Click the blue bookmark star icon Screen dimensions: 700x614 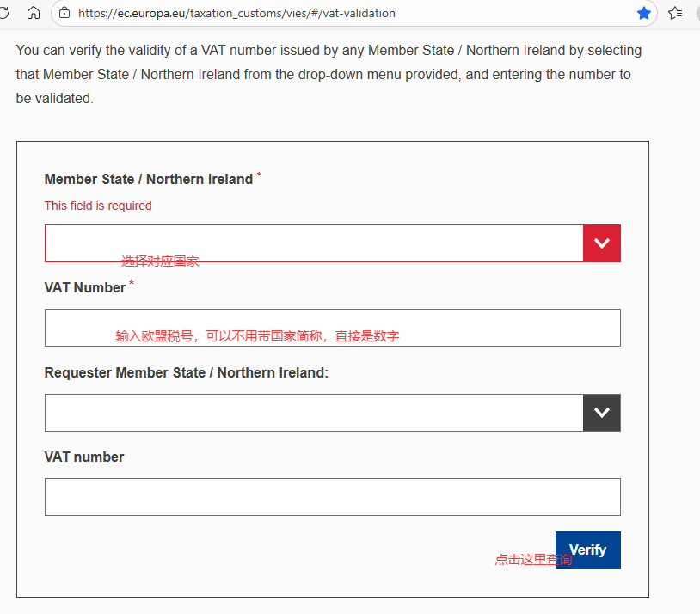644,13
